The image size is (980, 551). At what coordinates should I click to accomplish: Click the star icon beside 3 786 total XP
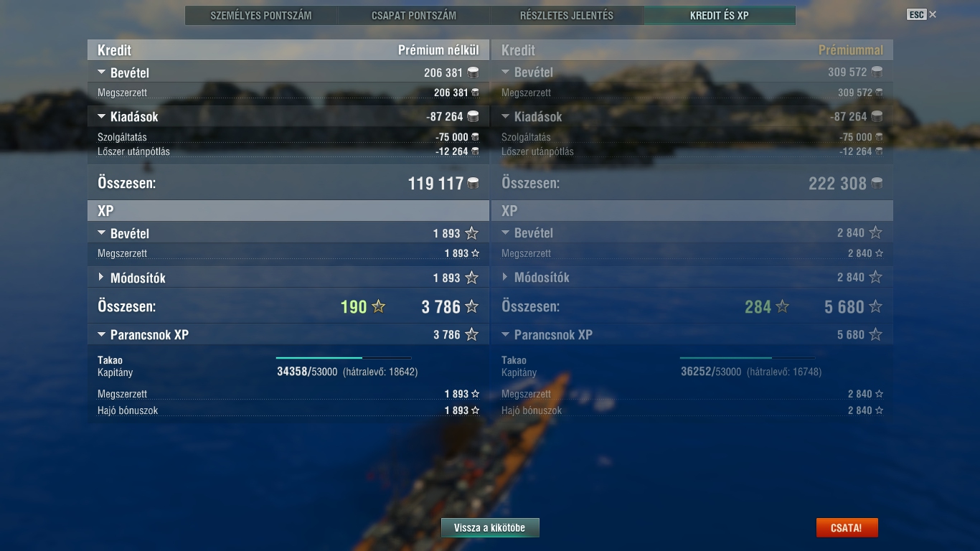coord(471,307)
